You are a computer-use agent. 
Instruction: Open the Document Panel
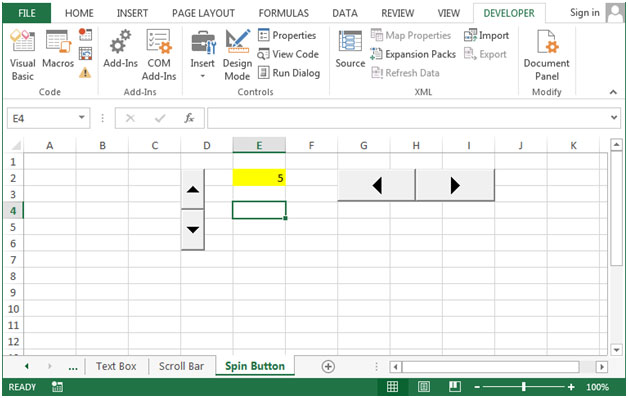pyautogui.click(x=547, y=55)
